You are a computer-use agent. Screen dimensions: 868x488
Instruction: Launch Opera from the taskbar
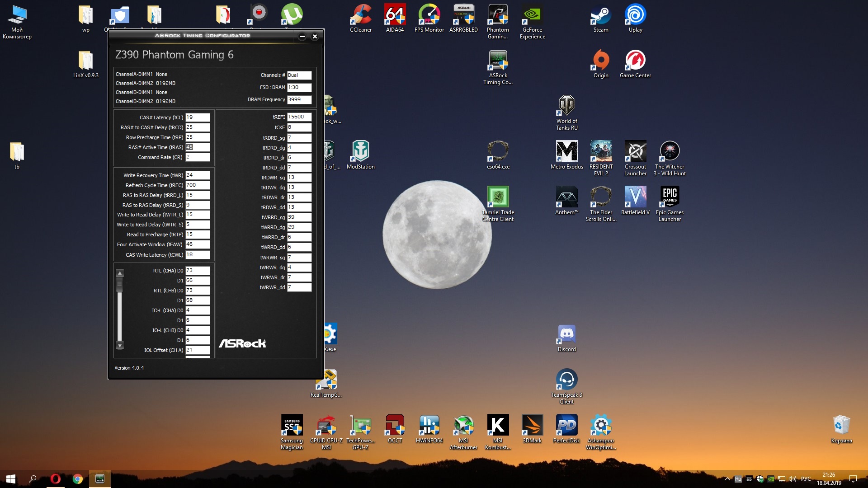pos(56,479)
